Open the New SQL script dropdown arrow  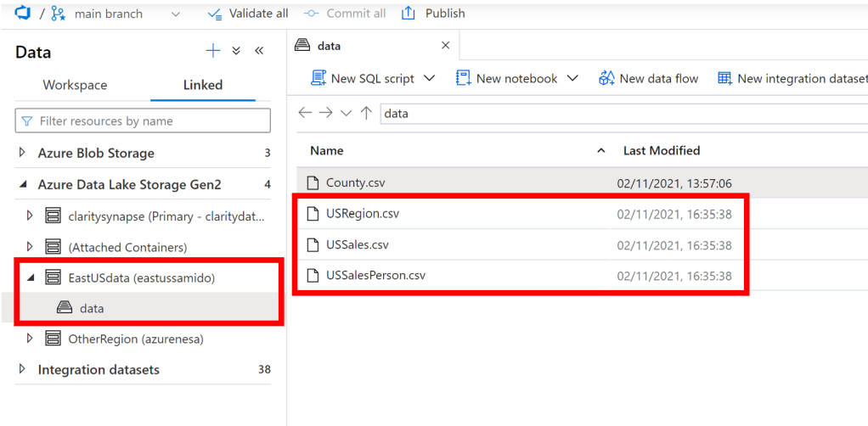coord(429,78)
